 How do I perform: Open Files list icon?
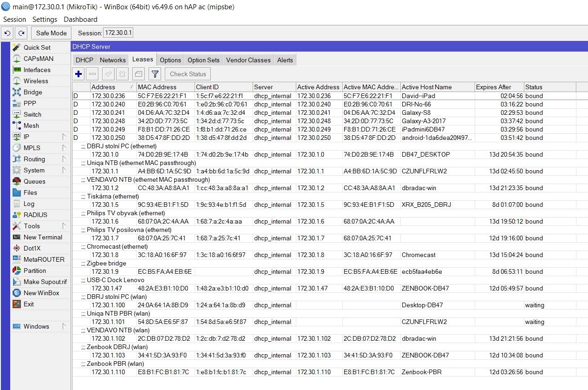tap(17, 192)
